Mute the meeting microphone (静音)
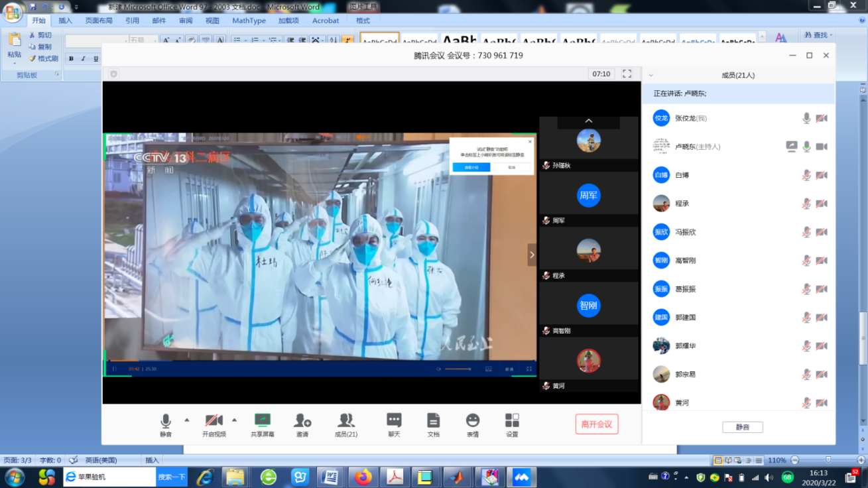Viewport: 868px width, 488px height. tap(166, 425)
